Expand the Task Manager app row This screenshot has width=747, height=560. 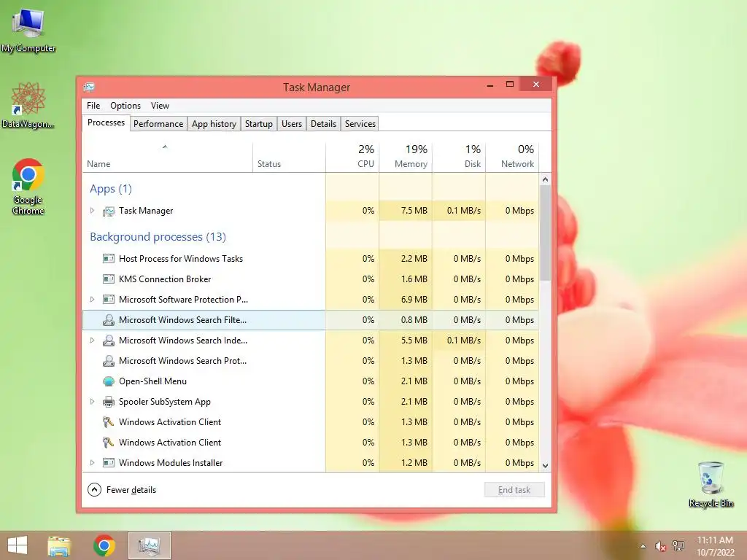pos(93,211)
